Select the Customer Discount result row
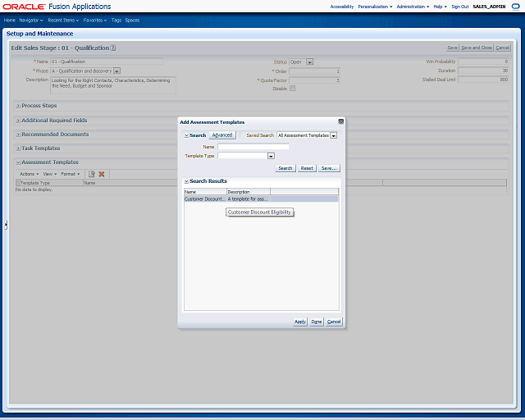 tap(261, 199)
